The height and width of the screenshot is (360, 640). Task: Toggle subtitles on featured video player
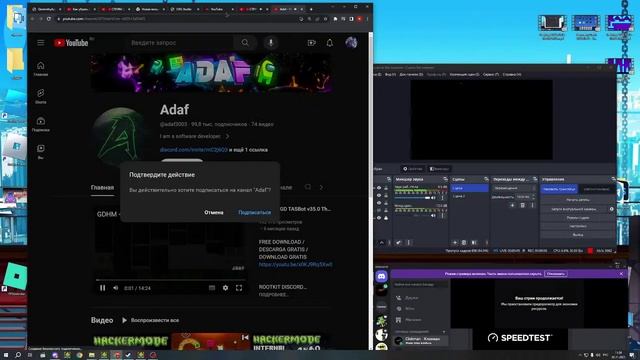(x=212, y=288)
